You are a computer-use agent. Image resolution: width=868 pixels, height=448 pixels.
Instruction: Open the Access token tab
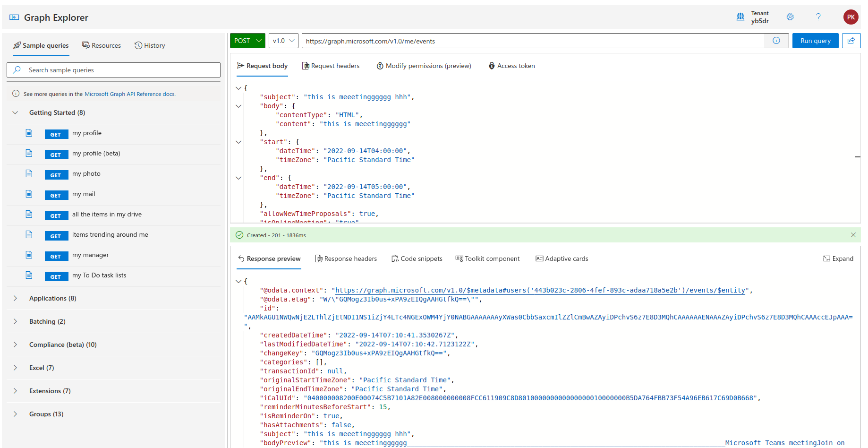[511, 66]
